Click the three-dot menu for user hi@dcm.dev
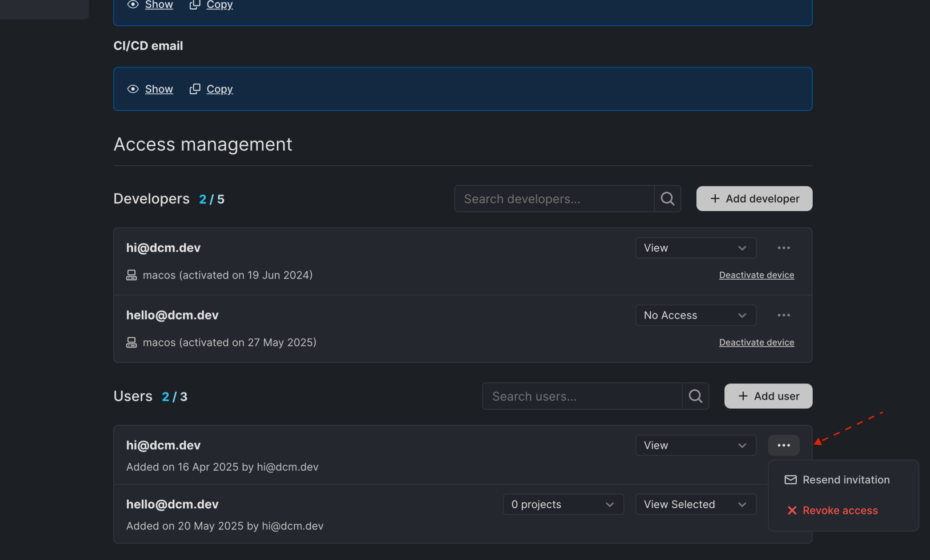 pyautogui.click(x=784, y=445)
